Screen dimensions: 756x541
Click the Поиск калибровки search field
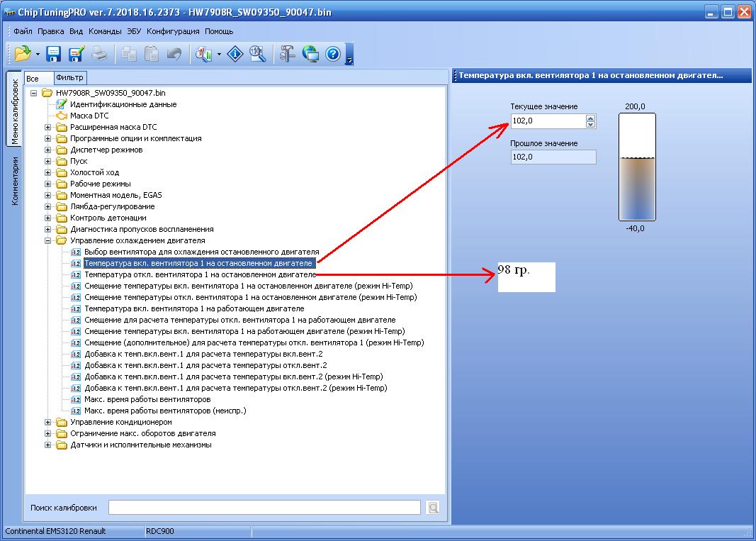(x=265, y=507)
